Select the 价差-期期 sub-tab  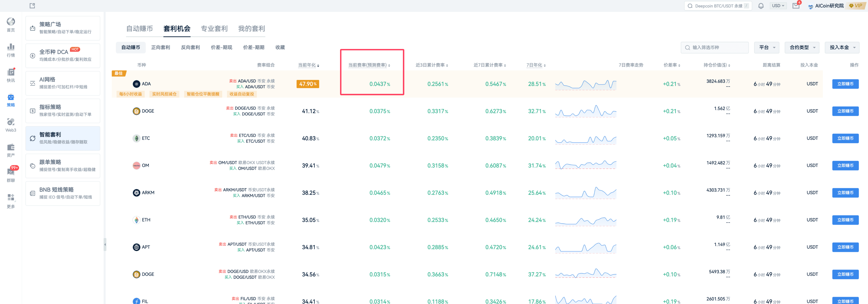[254, 48]
